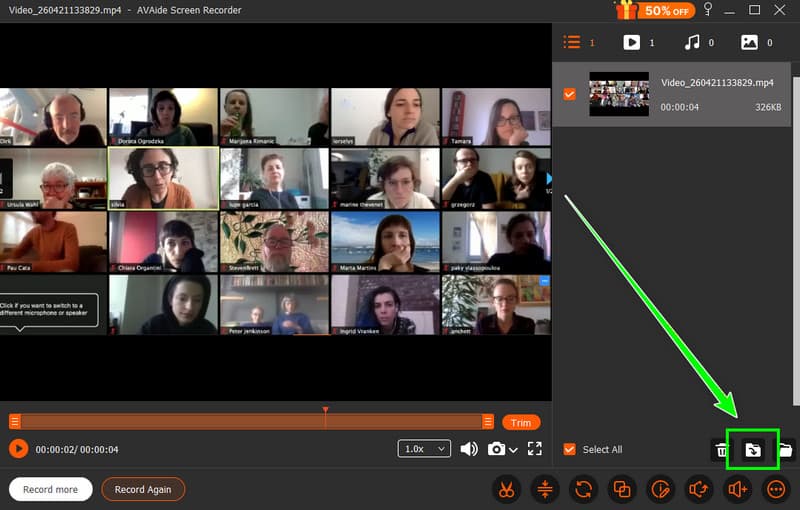Screen dimensions: 800x510
Task: Click the scissors video cutter icon
Action: click(x=507, y=489)
